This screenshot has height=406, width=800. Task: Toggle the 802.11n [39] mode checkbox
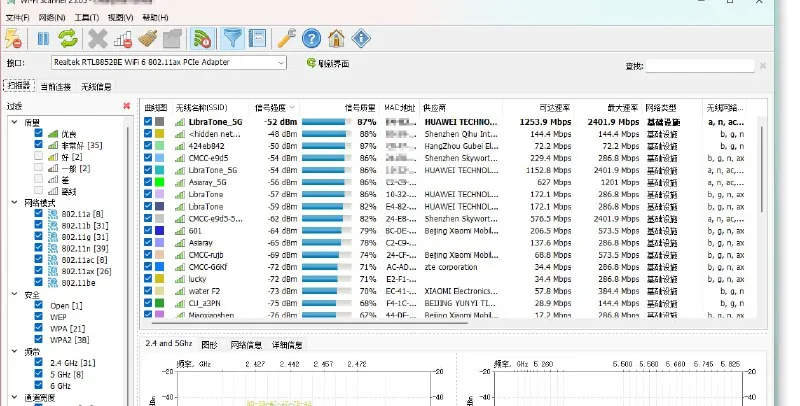pyautogui.click(x=38, y=247)
